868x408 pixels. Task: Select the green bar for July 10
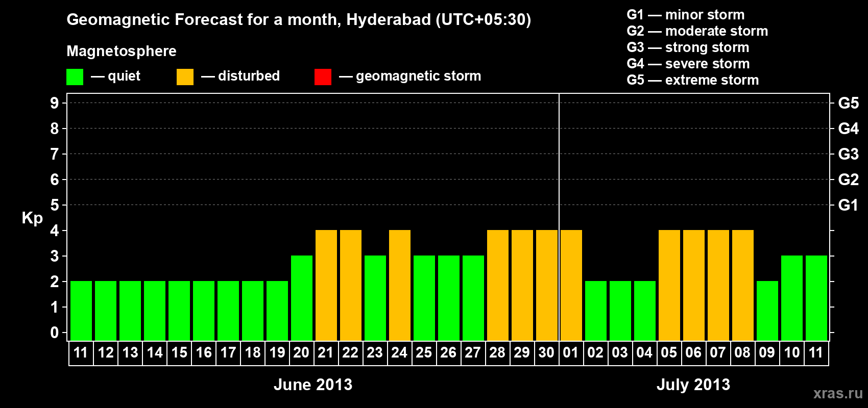[792, 298]
